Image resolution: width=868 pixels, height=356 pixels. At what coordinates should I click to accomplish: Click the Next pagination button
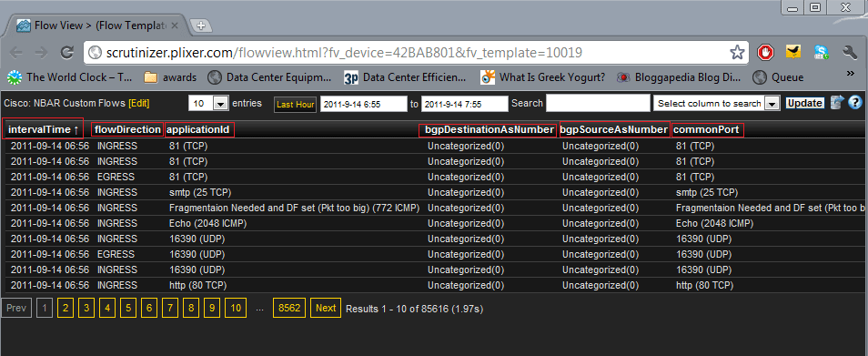[326, 308]
